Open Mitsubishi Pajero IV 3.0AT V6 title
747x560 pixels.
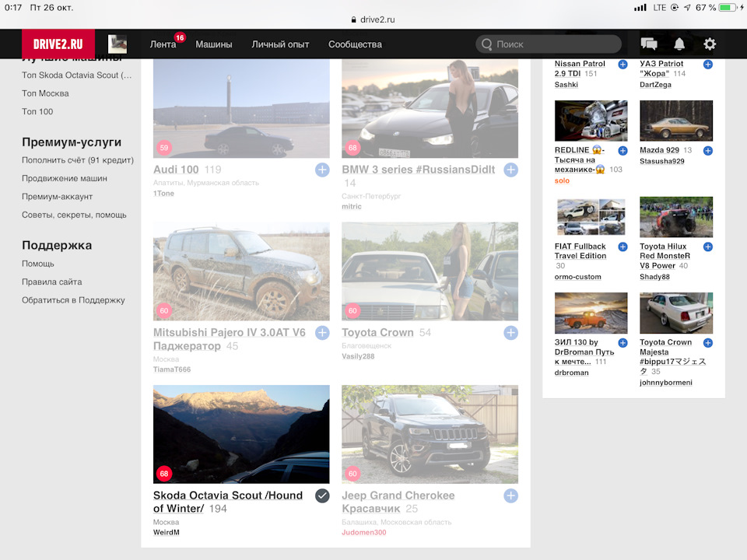pyautogui.click(x=229, y=339)
